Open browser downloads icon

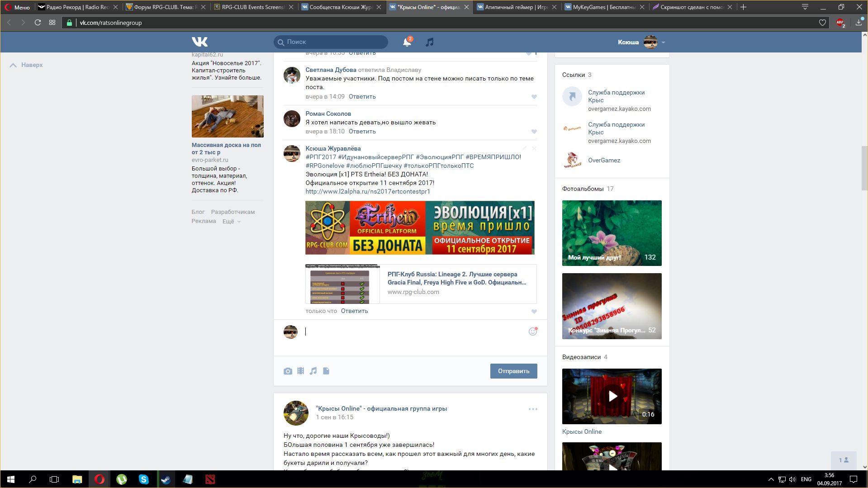tap(859, 23)
